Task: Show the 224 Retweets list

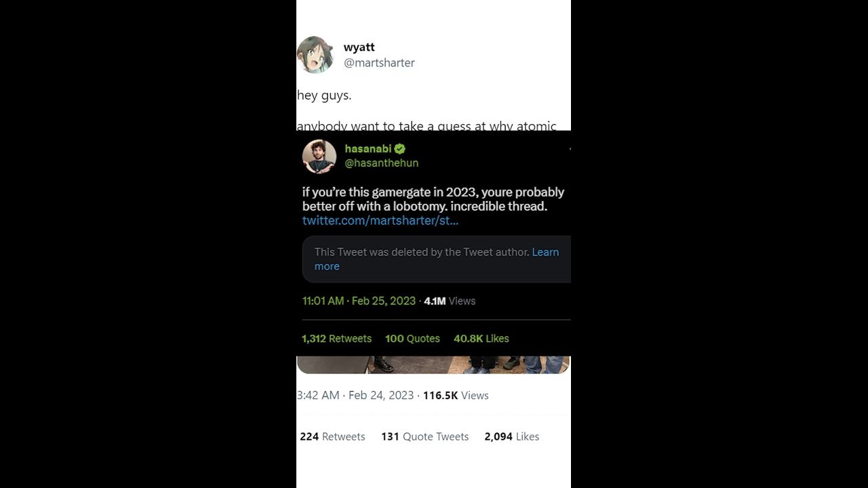Action: coord(332,437)
